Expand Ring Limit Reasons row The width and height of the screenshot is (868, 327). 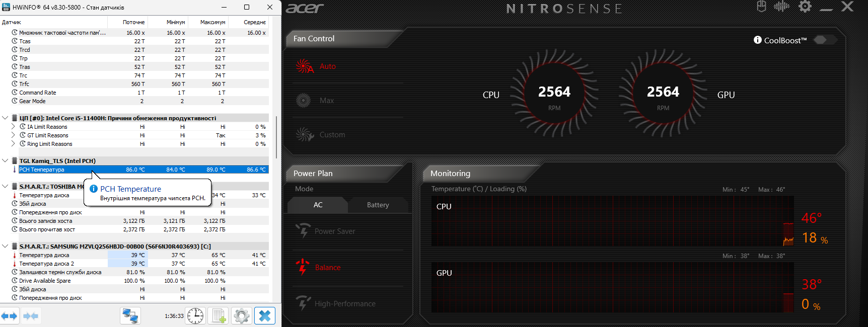[x=13, y=144]
